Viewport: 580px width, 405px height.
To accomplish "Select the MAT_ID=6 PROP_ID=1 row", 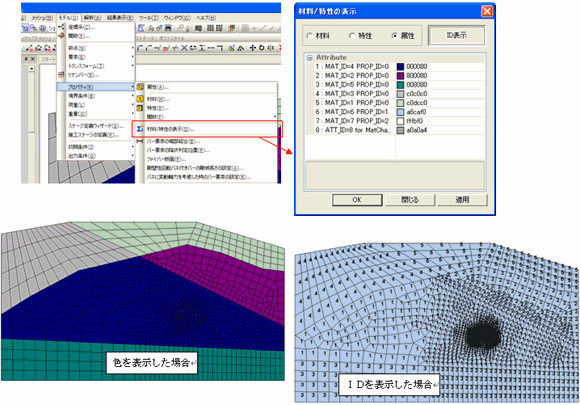I will (x=399, y=112).
